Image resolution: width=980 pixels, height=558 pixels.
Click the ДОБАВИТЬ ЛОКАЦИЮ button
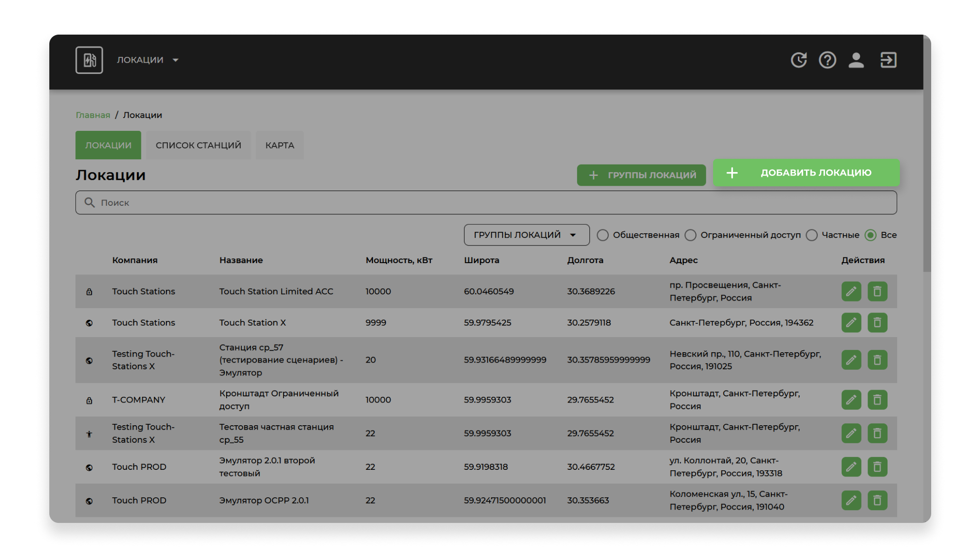coord(806,173)
